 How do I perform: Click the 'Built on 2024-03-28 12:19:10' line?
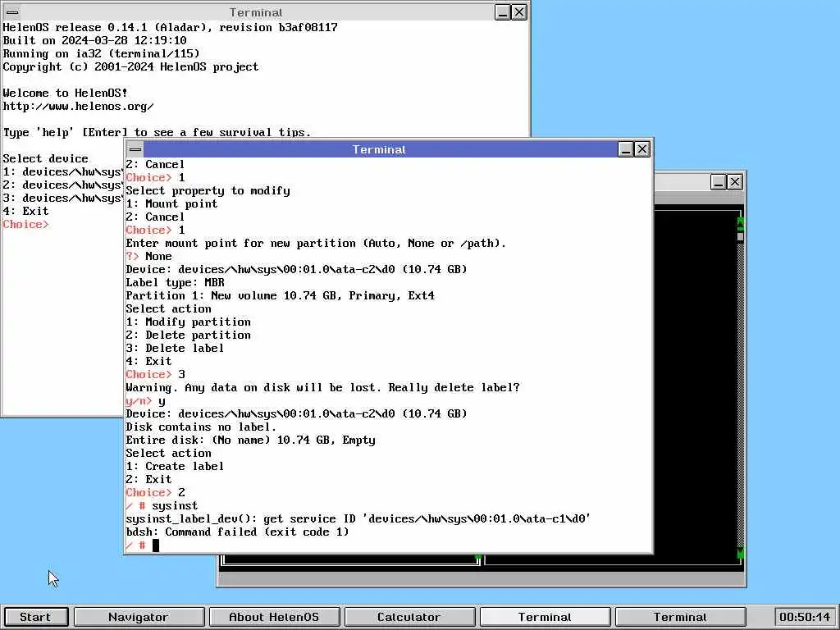coord(95,40)
